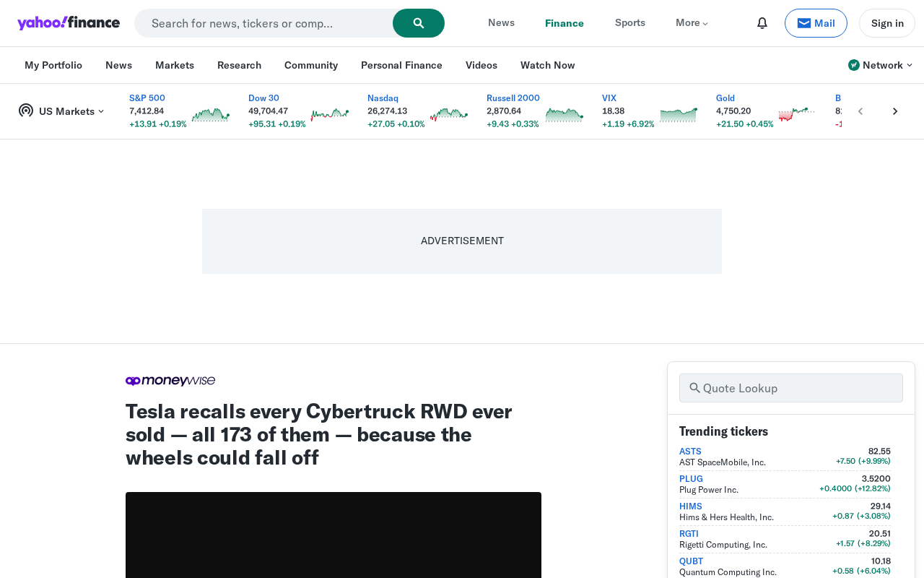Open the Research menu

239,65
